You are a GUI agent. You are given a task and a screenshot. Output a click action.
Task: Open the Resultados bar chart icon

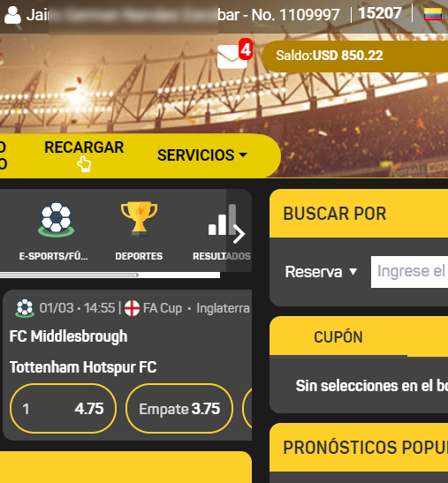(x=222, y=219)
